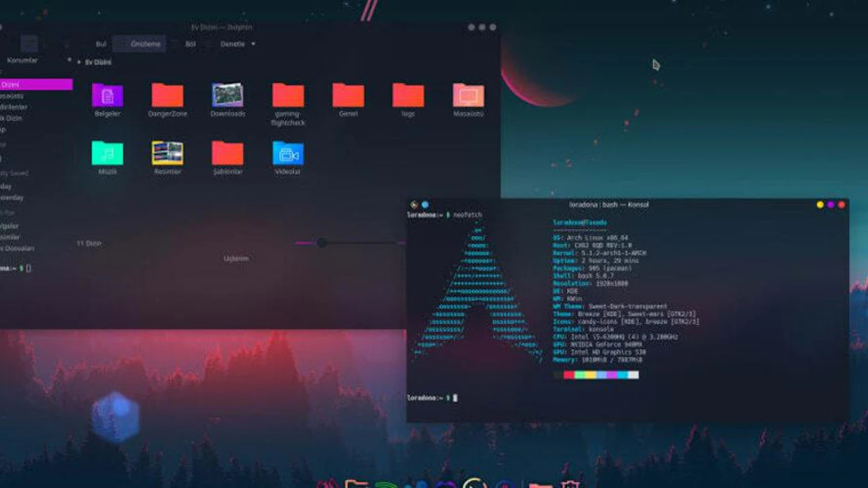Click the Uçbirim terminal panel label
The width and height of the screenshot is (868, 488).
coord(236,258)
